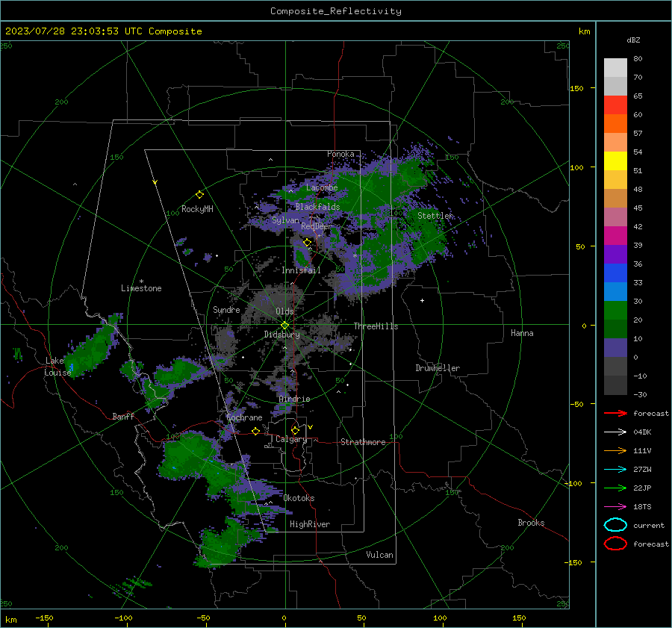Click the yellow 54 dBZ color swatch
The width and height of the screenshot is (672, 628).
615,161
